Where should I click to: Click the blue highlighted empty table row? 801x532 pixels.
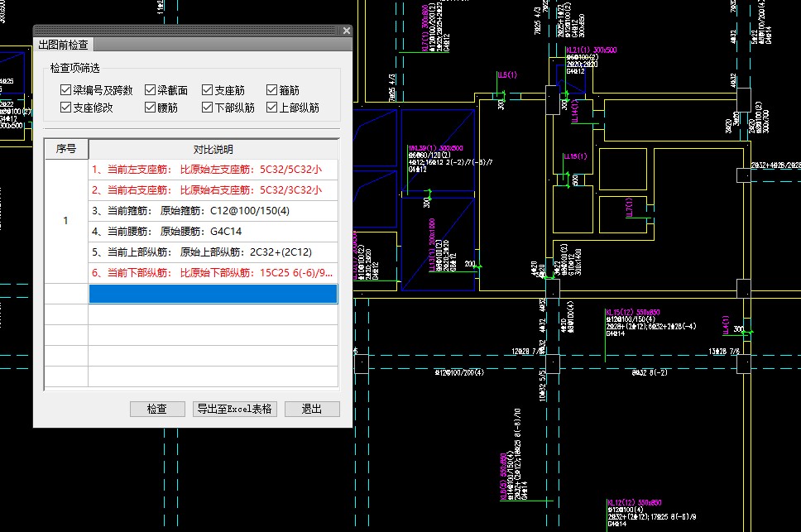click(213, 294)
